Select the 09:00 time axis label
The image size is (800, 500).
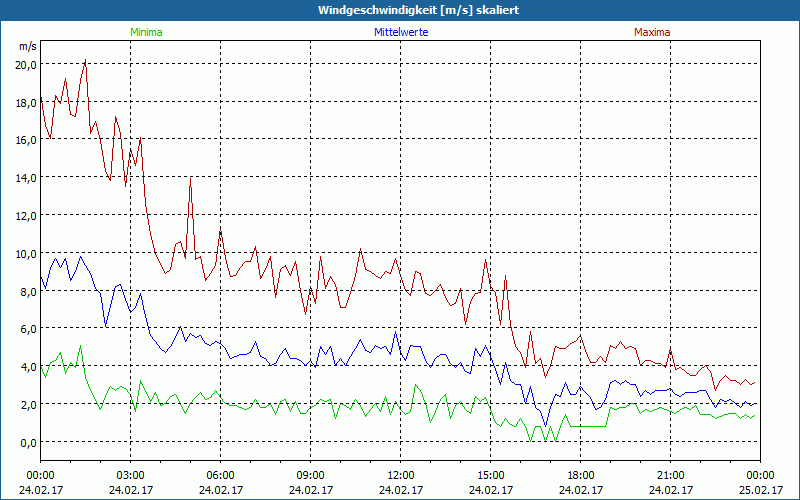coord(310,475)
